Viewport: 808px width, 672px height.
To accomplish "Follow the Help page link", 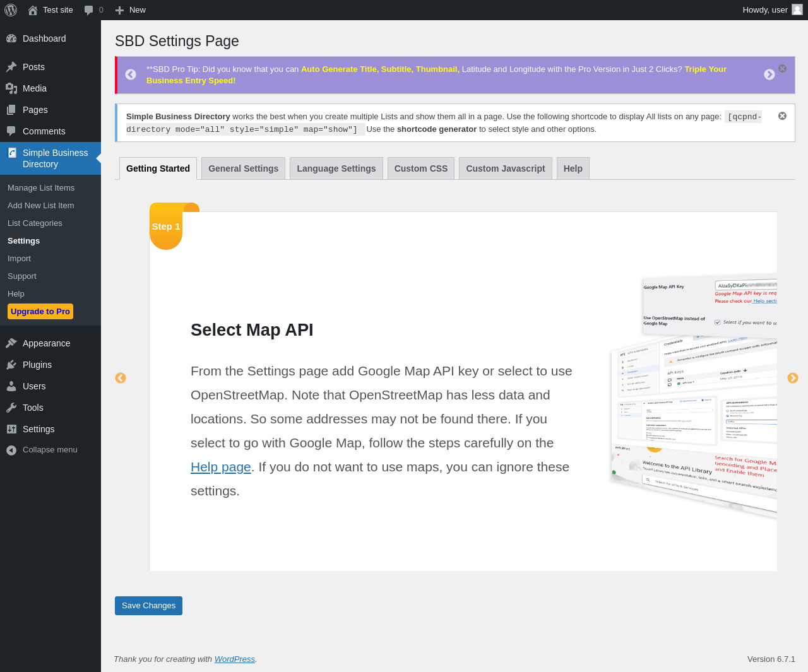I will (x=220, y=467).
